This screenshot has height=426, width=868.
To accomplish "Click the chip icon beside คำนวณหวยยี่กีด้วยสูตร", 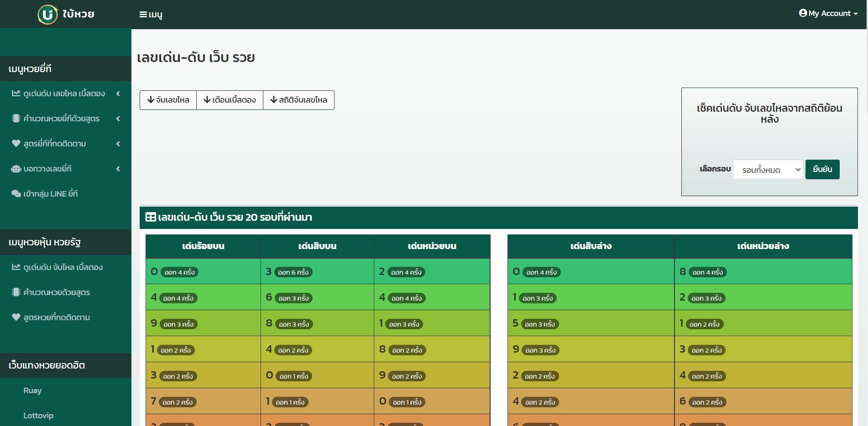I will 16,119.
